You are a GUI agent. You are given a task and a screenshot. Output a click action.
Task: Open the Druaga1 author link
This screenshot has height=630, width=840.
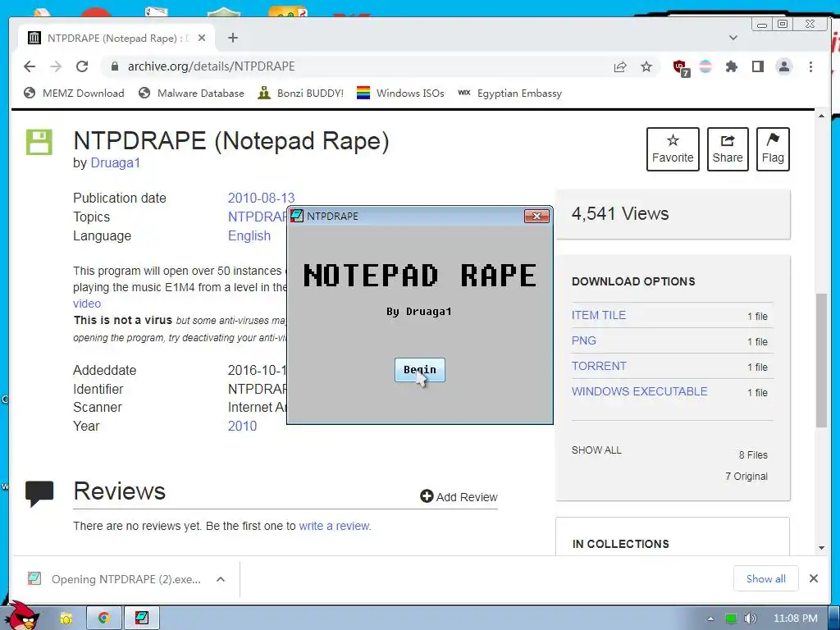115,163
